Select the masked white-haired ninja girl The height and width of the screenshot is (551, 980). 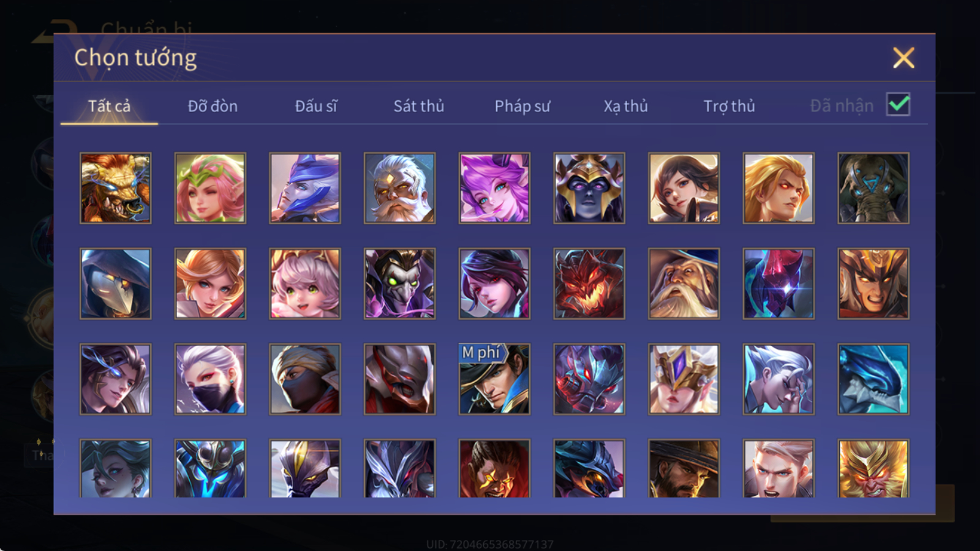pos(210,379)
